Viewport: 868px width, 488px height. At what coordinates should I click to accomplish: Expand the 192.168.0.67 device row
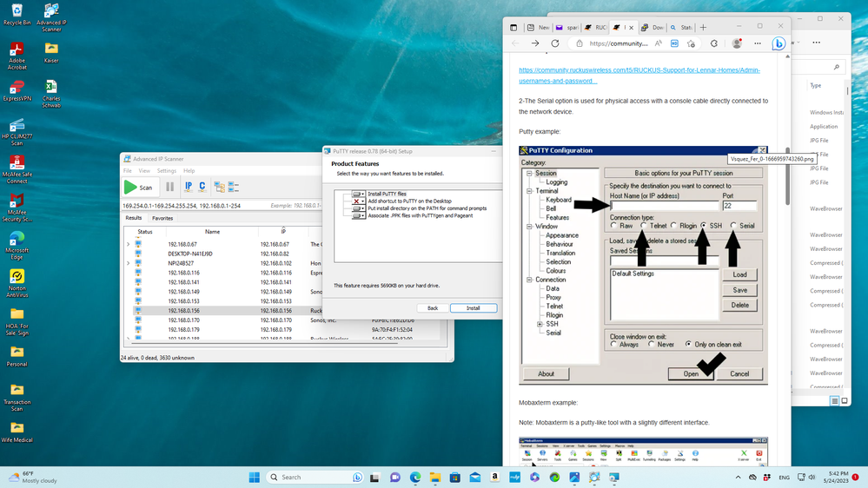(x=129, y=245)
